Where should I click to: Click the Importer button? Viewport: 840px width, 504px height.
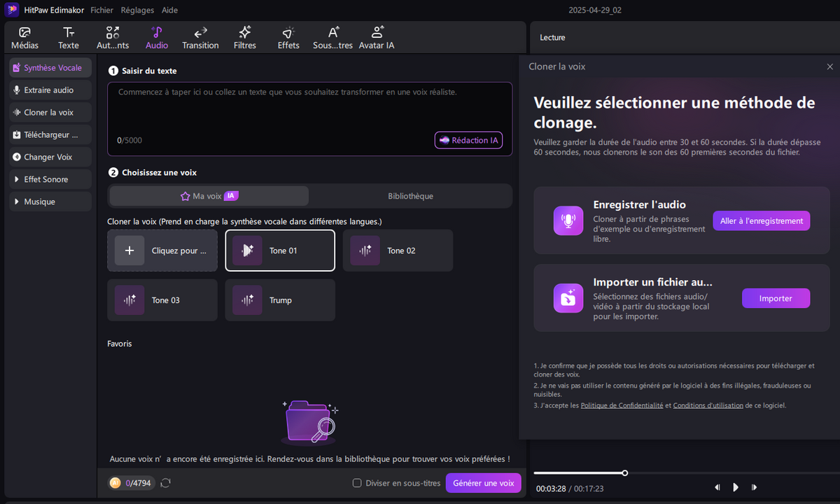tap(776, 298)
